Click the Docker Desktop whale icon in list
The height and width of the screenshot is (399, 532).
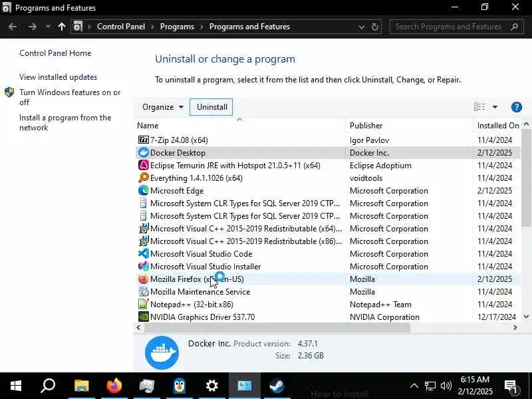(x=144, y=153)
